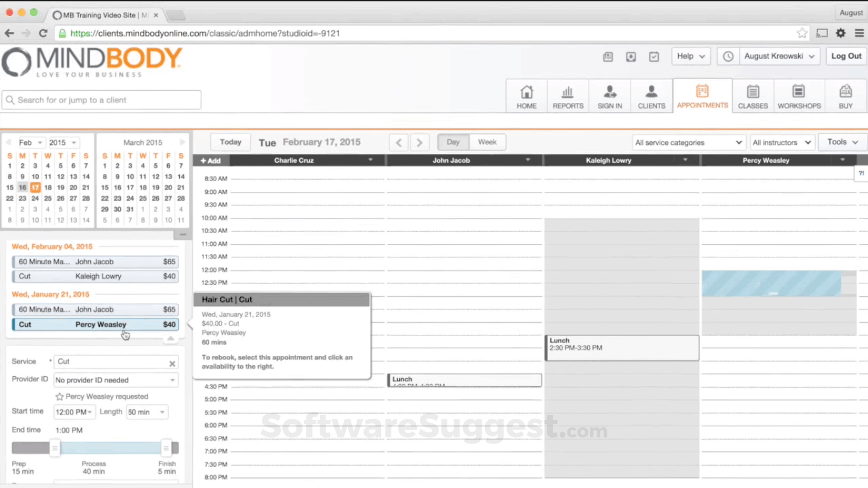
Task: Open the Length 60 min dropdown
Action: point(147,412)
